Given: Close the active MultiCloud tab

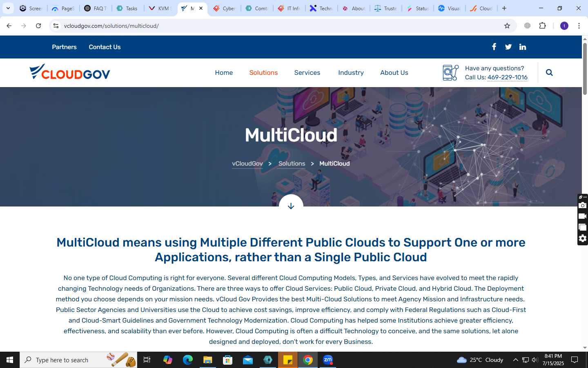Looking at the screenshot, I should point(201,8).
